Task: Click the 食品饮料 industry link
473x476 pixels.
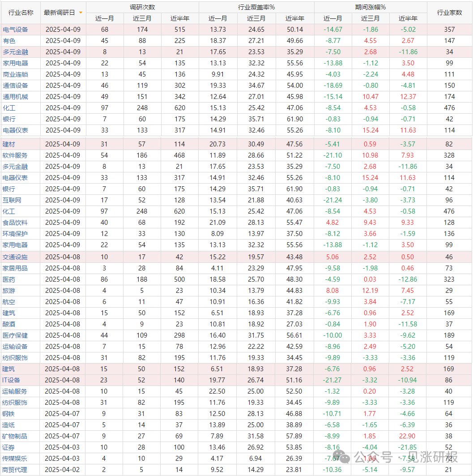Action: coord(15,223)
